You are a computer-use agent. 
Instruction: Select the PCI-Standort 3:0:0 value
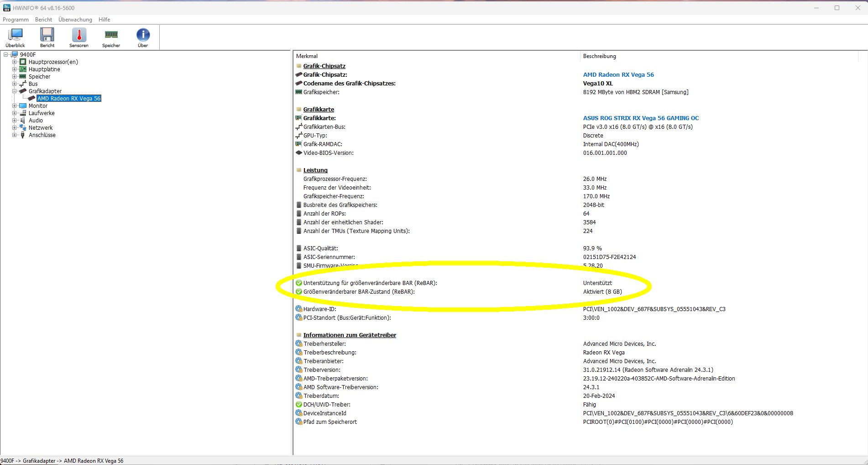(591, 318)
